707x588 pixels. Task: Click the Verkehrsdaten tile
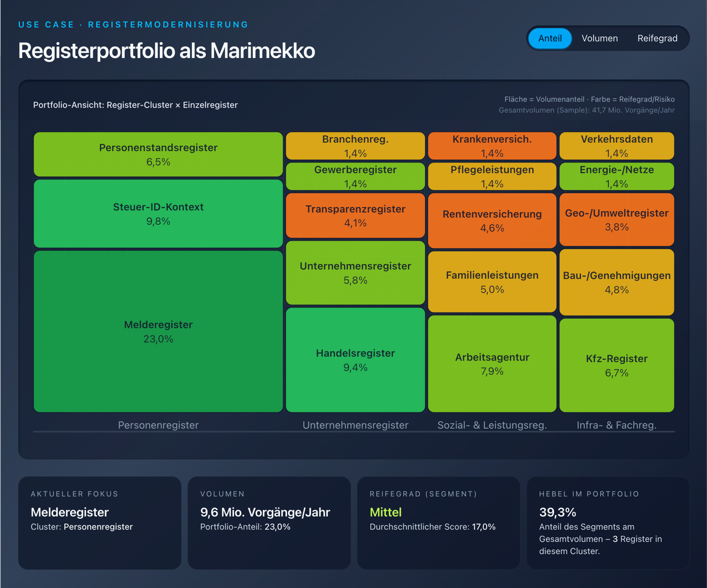click(616, 146)
